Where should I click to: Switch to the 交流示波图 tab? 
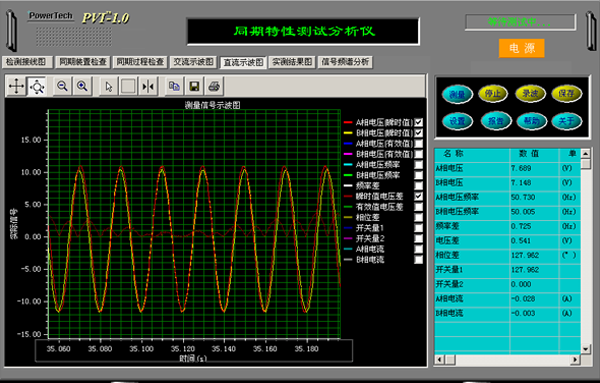click(x=194, y=62)
